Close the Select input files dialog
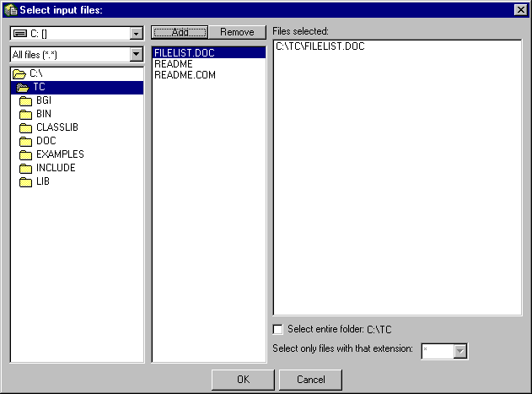Screen dimensions: 532x394 click(520, 10)
